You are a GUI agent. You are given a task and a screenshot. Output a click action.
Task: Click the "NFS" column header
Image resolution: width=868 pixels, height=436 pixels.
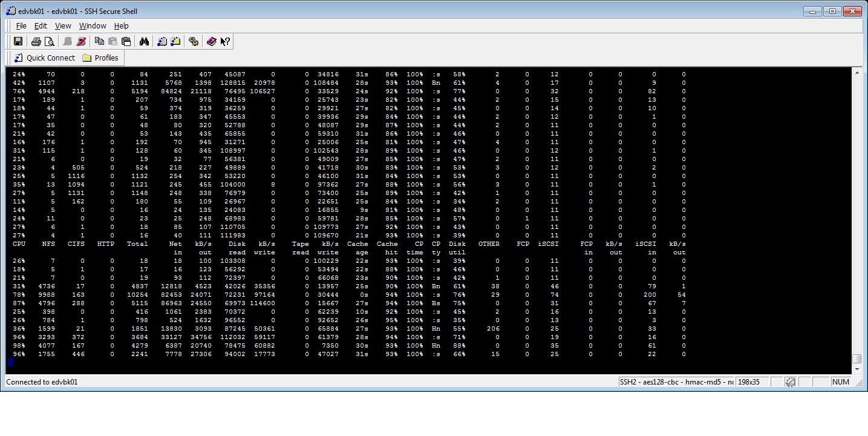[x=48, y=244]
